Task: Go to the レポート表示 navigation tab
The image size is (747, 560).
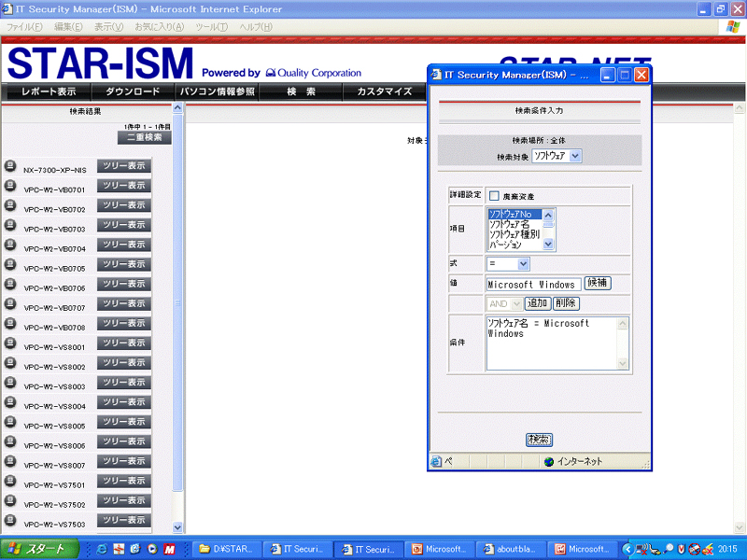Action: coord(49,91)
